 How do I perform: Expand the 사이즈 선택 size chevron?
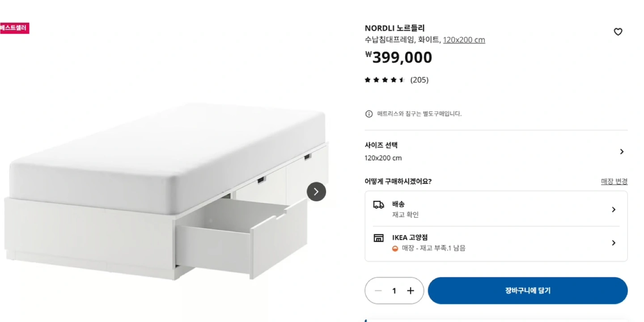(x=622, y=152)
